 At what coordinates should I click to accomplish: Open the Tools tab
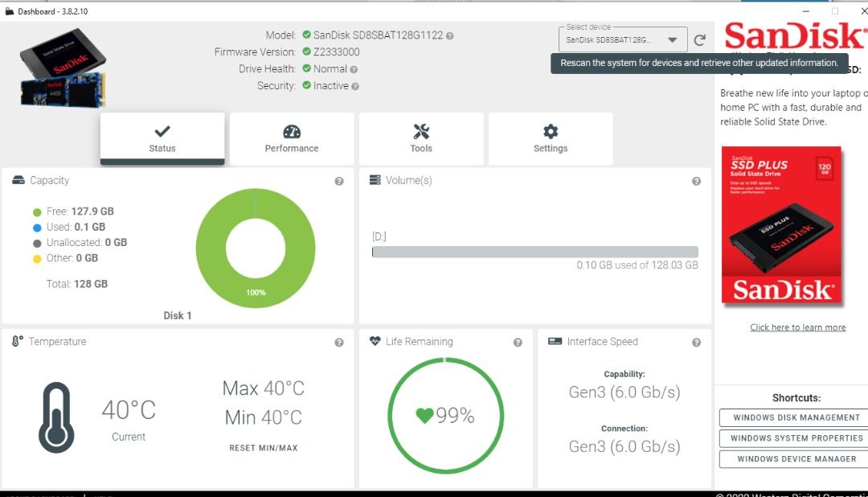click(421, 138)
